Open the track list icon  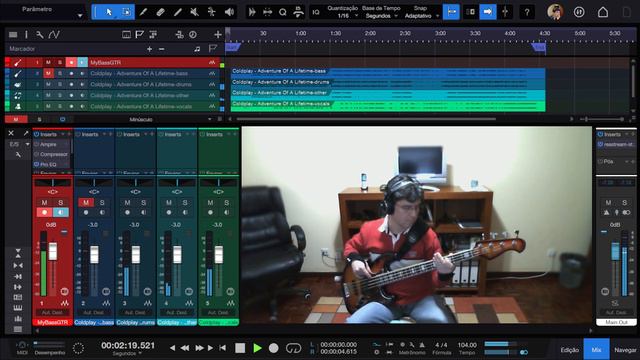tap(13, 35)
